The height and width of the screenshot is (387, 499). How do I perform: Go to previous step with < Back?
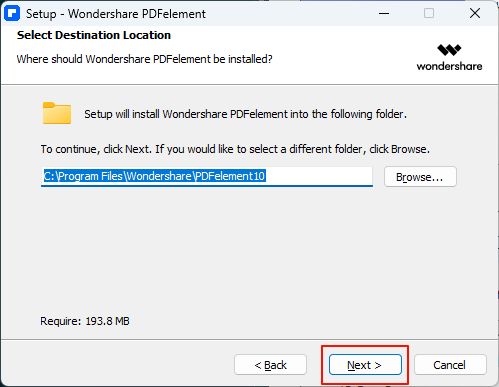click(x=270, y=365)
